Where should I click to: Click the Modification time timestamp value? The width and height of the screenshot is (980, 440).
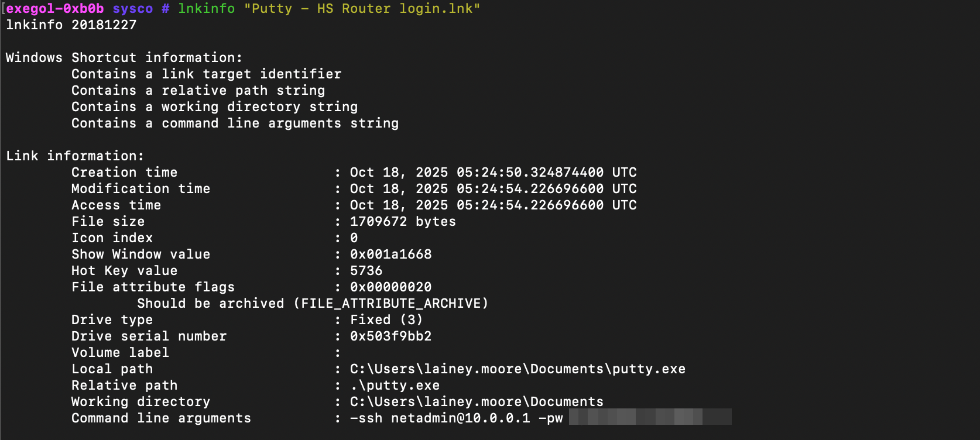(493, 189)
